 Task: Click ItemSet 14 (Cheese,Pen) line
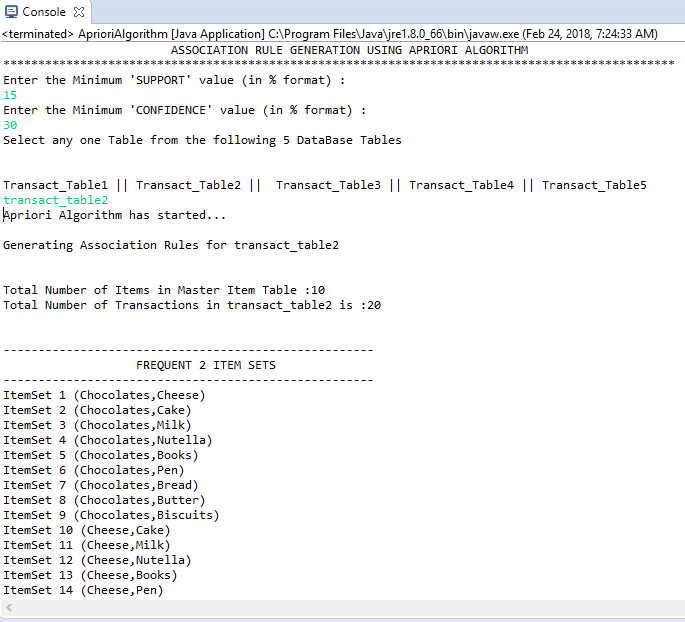(x=83, y=590)
